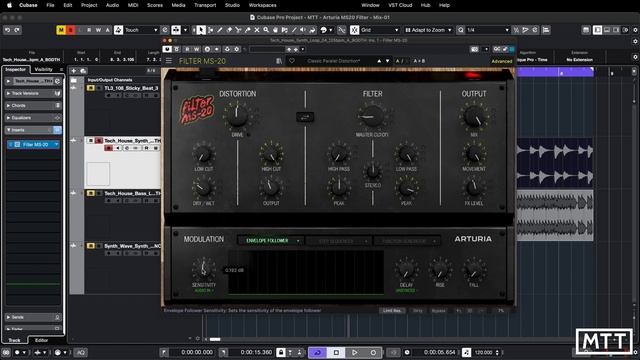Open the VST Cloud menu
The width and height of the screenshot is (640, 360).
coord(400,5)
